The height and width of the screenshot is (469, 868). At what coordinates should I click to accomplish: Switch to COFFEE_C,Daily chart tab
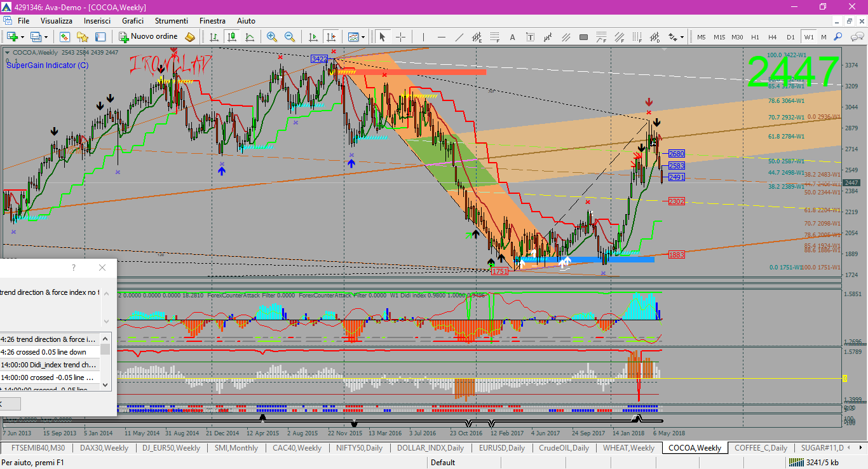pyautogui.click(x=761, y=448)
